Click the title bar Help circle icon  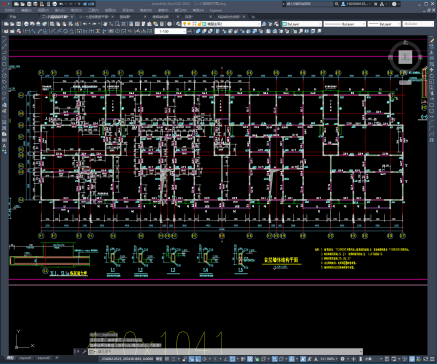(x=394, y=4)
